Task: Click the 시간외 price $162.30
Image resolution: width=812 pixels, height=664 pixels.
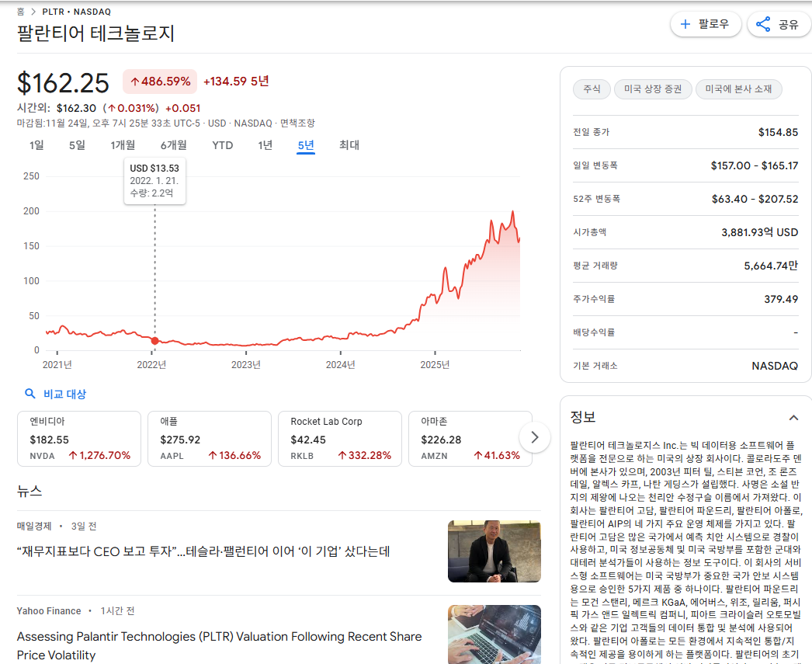Action: [x=76, y=108]
